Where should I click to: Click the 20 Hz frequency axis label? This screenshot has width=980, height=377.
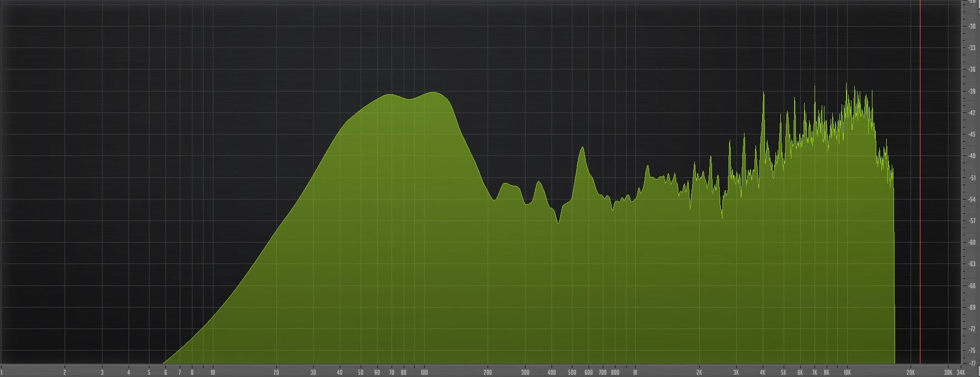[276, 373]
